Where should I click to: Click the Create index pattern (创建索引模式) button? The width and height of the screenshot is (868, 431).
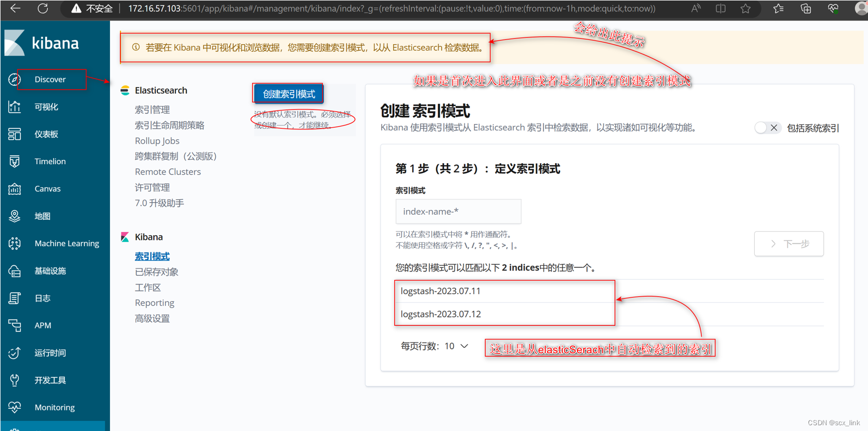coord(288,94)
